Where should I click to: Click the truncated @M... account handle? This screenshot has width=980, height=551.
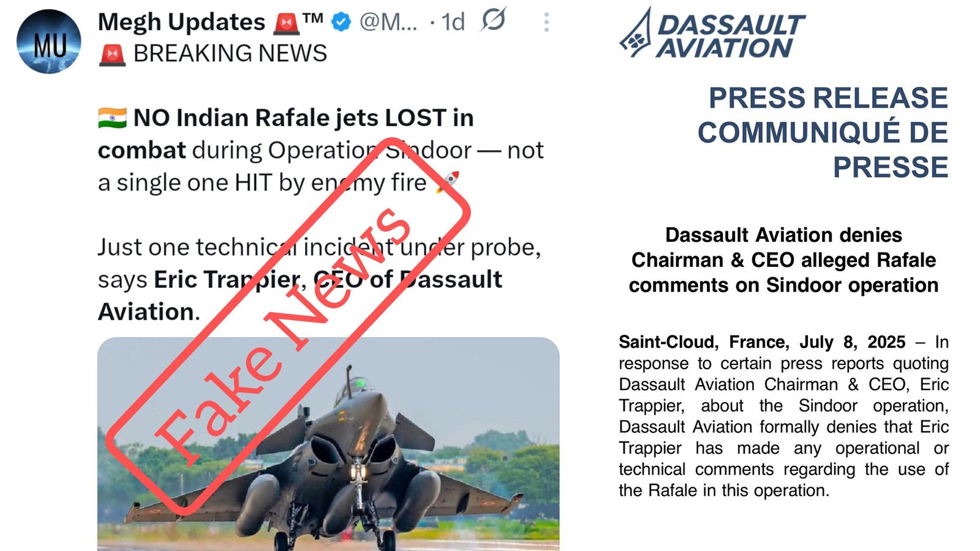pyautogui.click(x=388, y=23)
